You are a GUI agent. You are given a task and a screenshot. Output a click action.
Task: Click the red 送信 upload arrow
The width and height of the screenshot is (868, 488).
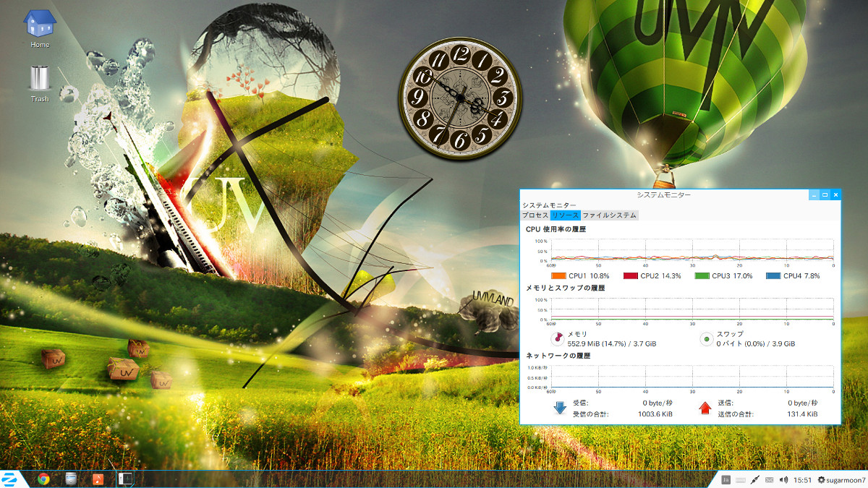705,408
